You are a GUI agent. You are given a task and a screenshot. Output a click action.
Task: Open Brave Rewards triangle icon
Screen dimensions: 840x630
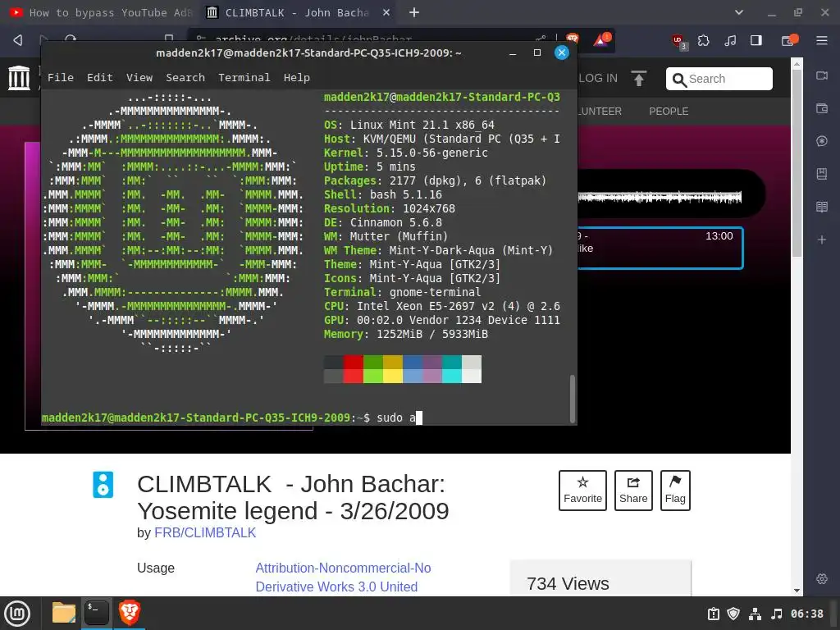click(x=601, y=40)
